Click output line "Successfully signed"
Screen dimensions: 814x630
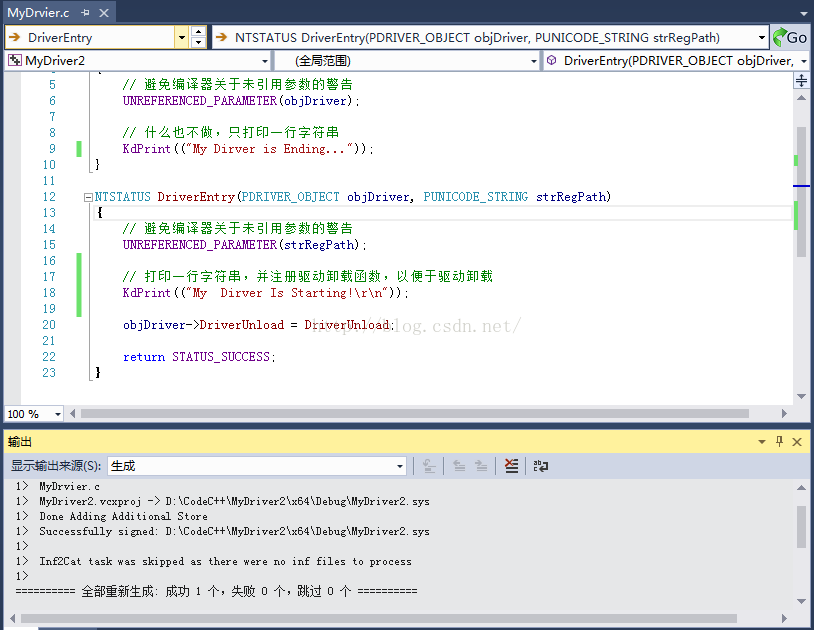(x=234, y=531)
